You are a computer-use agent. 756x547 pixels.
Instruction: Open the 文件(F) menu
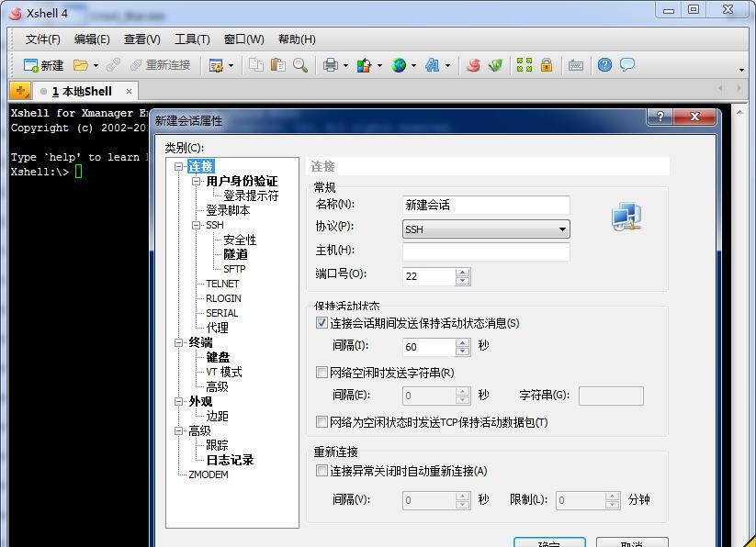pyautogui.click(x=43, y=39)
